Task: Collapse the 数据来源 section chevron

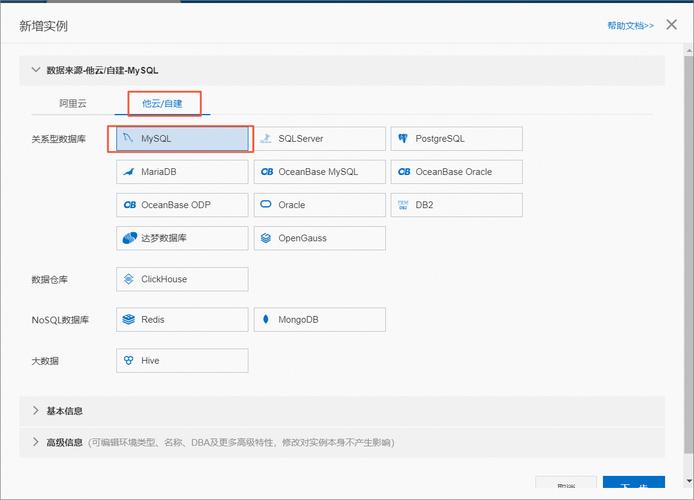Action: pos(36,70)
